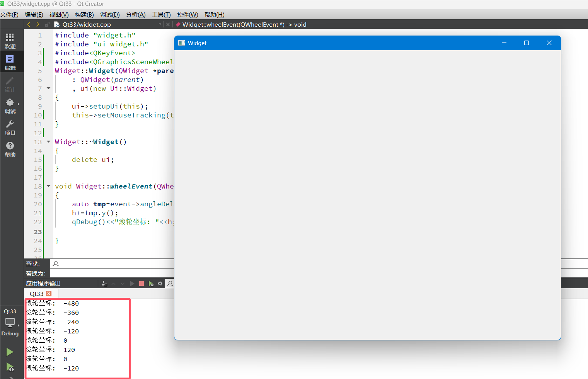Image resolution: width=588 pixels, height=379 pixels.
Task: Open the 欢迎 (Welcome) mode
Action: pyautogui.click(x=10, y=41)
